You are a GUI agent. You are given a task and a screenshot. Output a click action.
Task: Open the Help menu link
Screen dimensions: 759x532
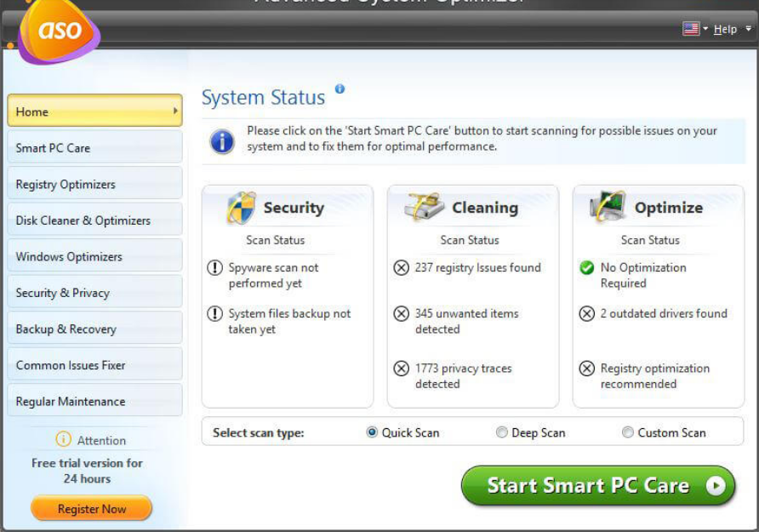(x=725, y=29)
